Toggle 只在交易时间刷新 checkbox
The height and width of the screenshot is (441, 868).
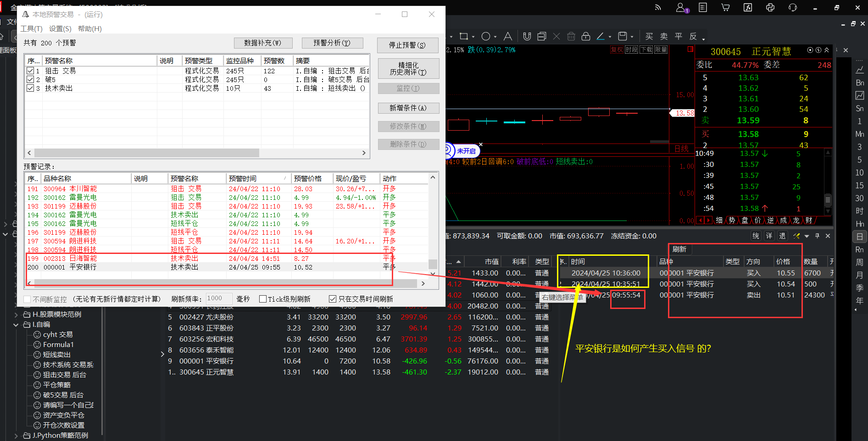(333, 299)
